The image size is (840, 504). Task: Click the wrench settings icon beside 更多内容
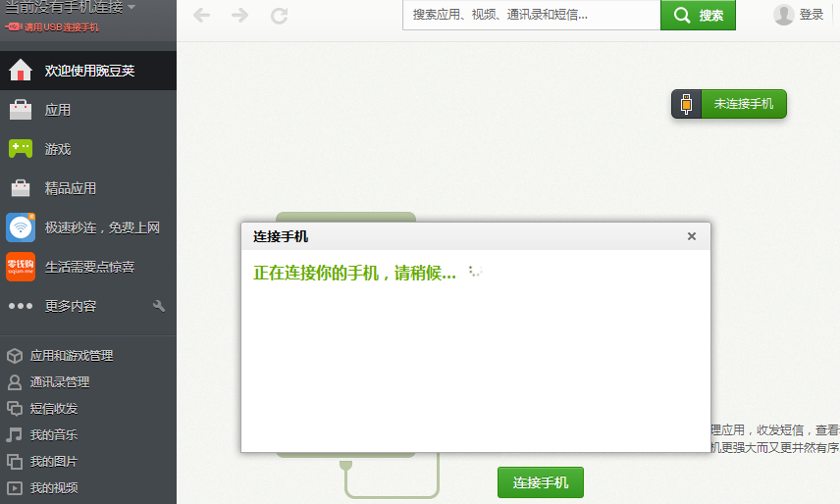coord(159,306)
